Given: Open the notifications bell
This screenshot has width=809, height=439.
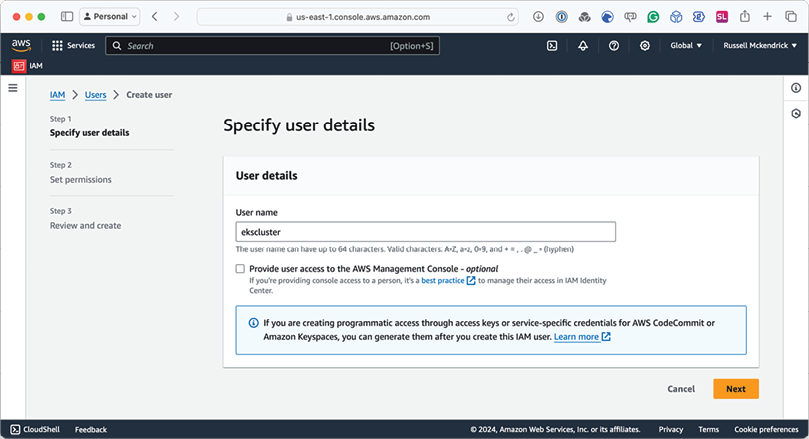Looking at the screenshot, I should click(583, 46).
